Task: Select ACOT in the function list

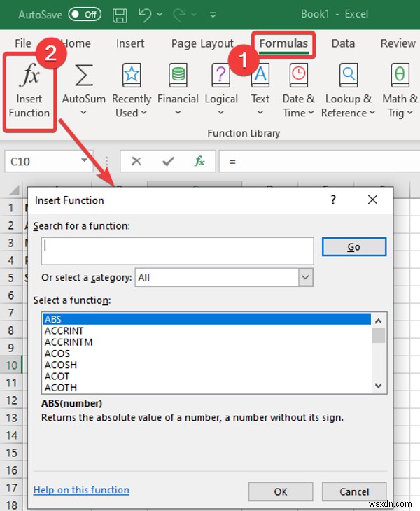Action: click(206, 377)
